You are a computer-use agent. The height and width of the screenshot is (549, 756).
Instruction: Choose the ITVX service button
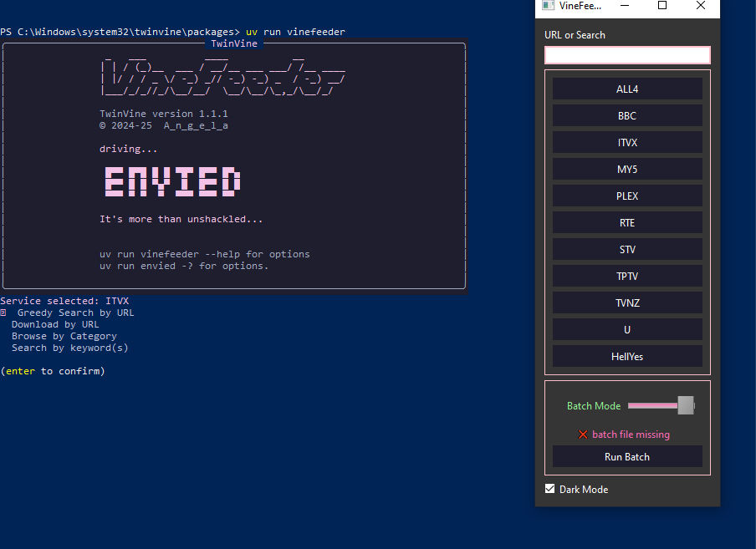[626, 143]
